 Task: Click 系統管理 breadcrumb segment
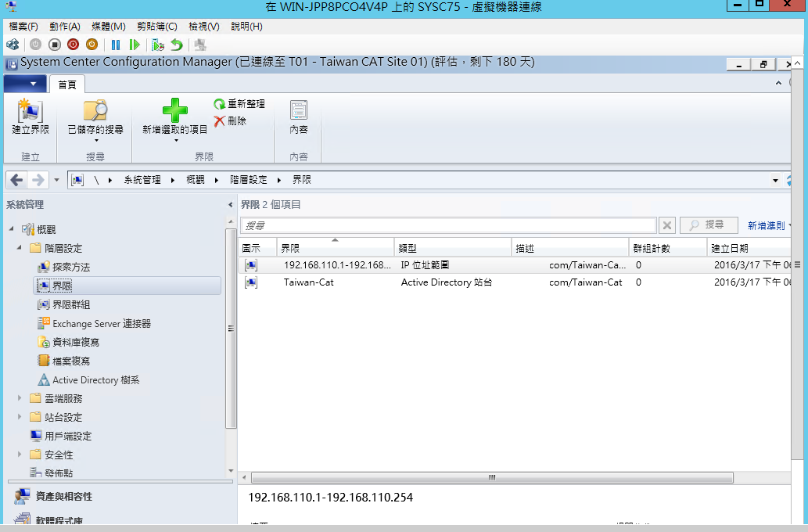[x=142, y=180]
